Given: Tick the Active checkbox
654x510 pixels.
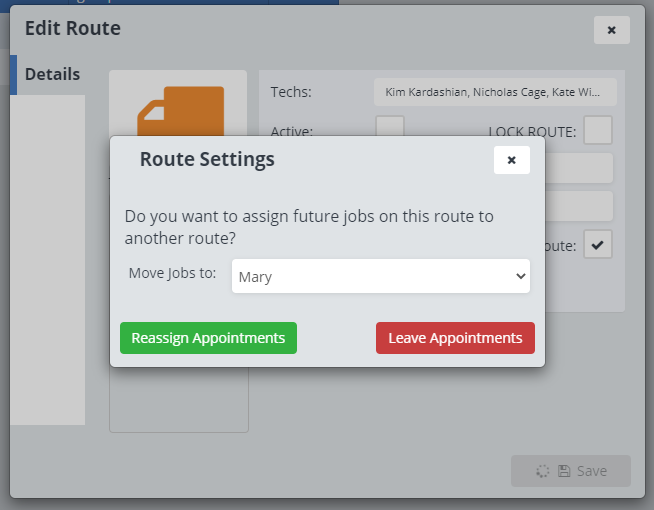Looking at the screenshot, I should (390, 129).
